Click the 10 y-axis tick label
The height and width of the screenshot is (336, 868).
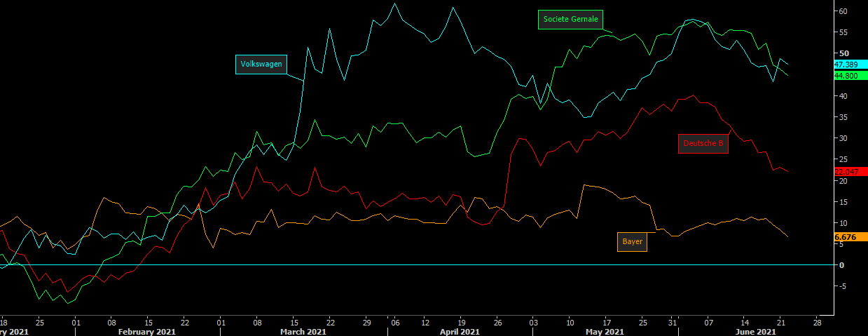[x=843, y=223]
